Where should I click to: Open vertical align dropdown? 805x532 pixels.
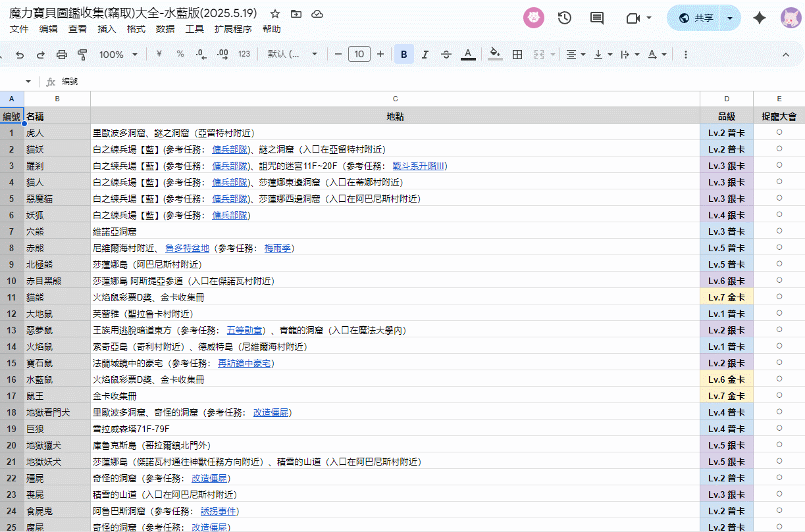pos(603,55)
